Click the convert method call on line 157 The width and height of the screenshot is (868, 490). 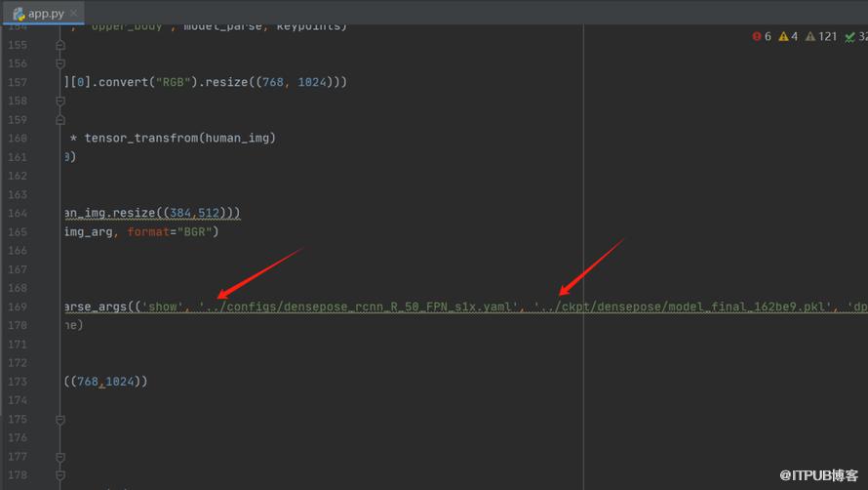[124, 82]
